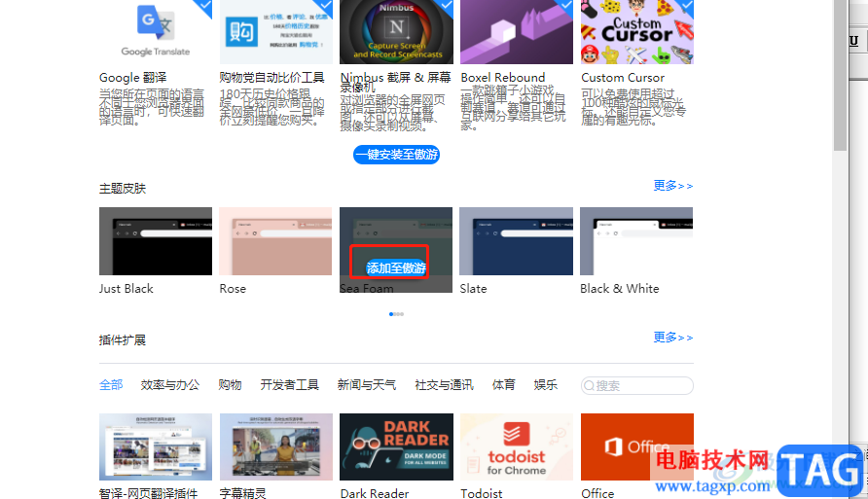Toggle the checkmark on Google 翻译 card
The width and height of the screenshot is (868, 499).
point(204,7)
